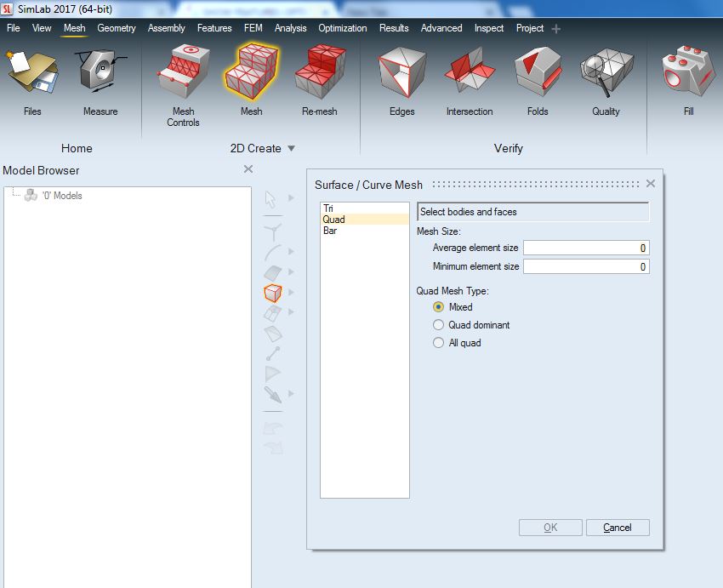723x588 pixels.
Task: Open the Inspect tab
Action: click(x=489, y=28)
